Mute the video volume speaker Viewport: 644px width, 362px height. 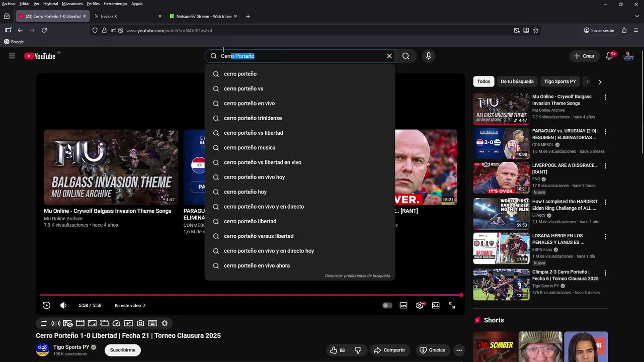click(x=63, y=305)
